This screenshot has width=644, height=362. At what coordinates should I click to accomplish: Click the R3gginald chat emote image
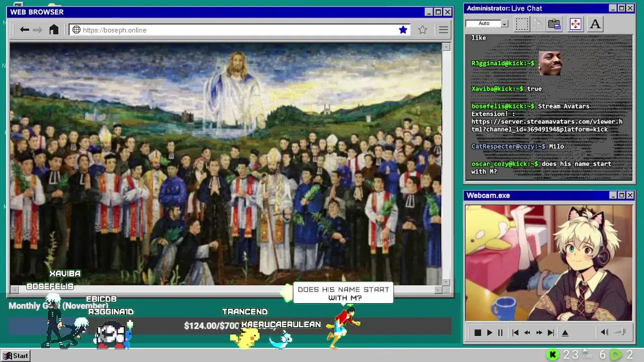tap(550, 63)
